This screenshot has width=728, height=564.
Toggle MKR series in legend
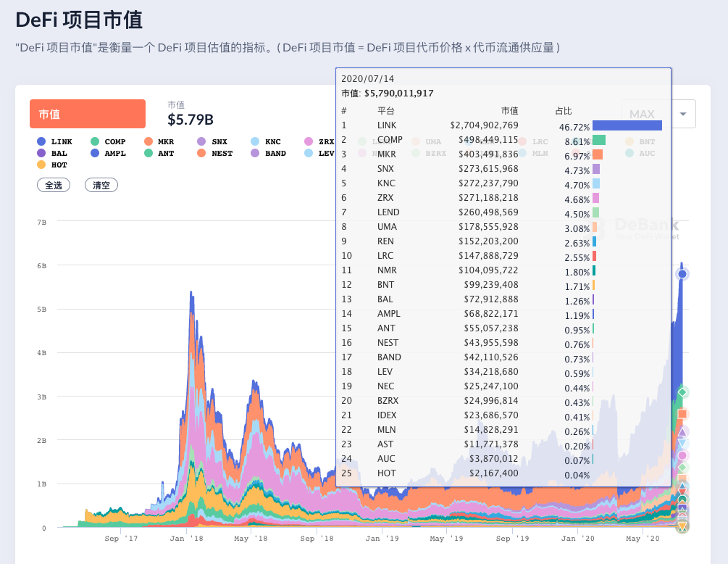(x=159, y=141)
